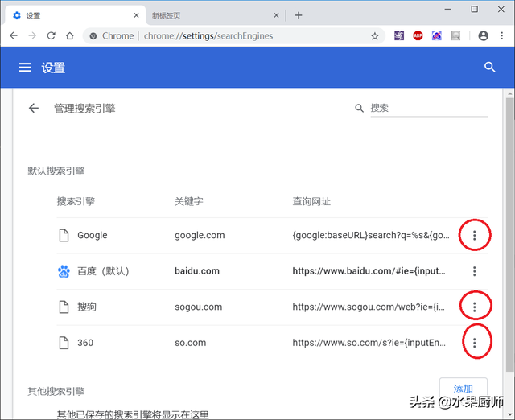Click the 管理搜索引擎 page title
The image size is (515, 420).
tap(84, 109)
